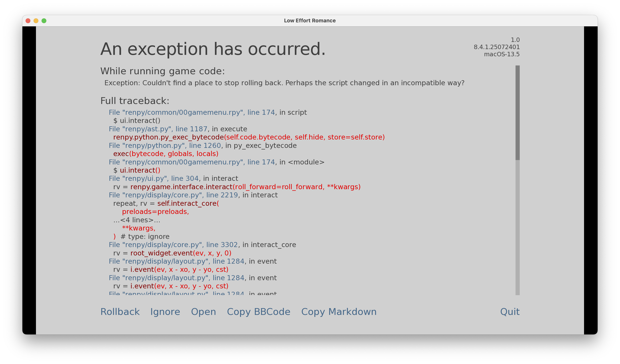Screen dimensions: 620x364
Task: Open the second fully visible layout.py line 1284 link
Action: point(176,278)
